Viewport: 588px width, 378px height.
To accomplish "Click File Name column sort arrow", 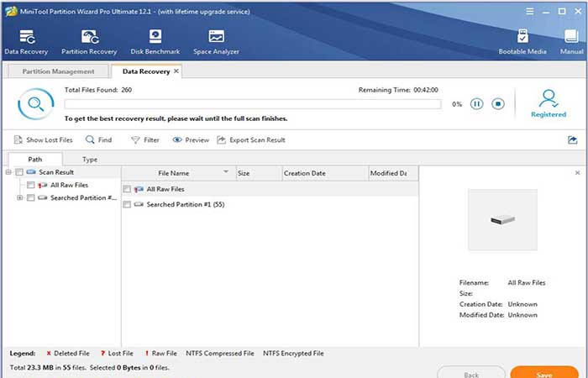I will point(226,171).
